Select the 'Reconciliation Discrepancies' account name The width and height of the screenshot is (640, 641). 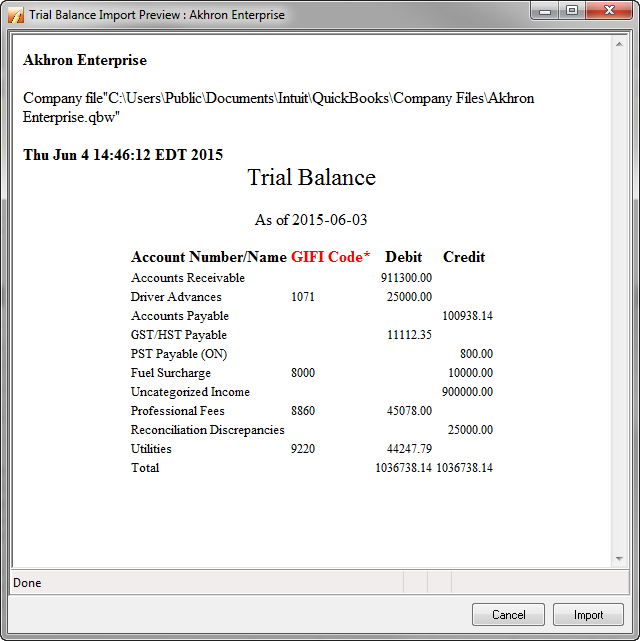[208, 430]
